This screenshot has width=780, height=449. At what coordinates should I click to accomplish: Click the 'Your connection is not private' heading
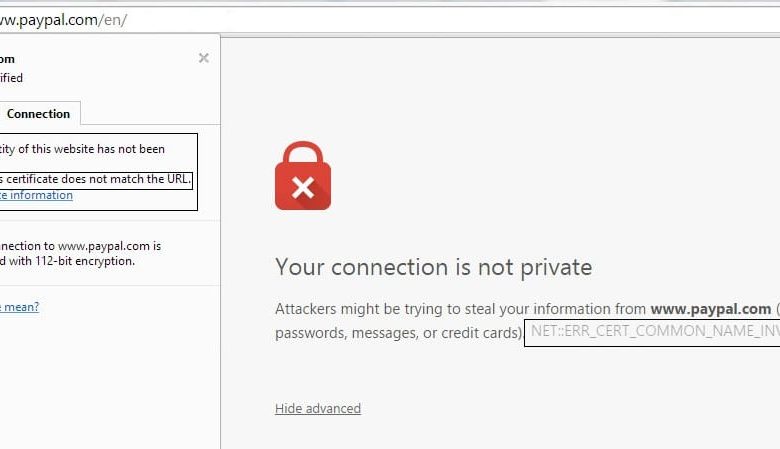point(434,267)
